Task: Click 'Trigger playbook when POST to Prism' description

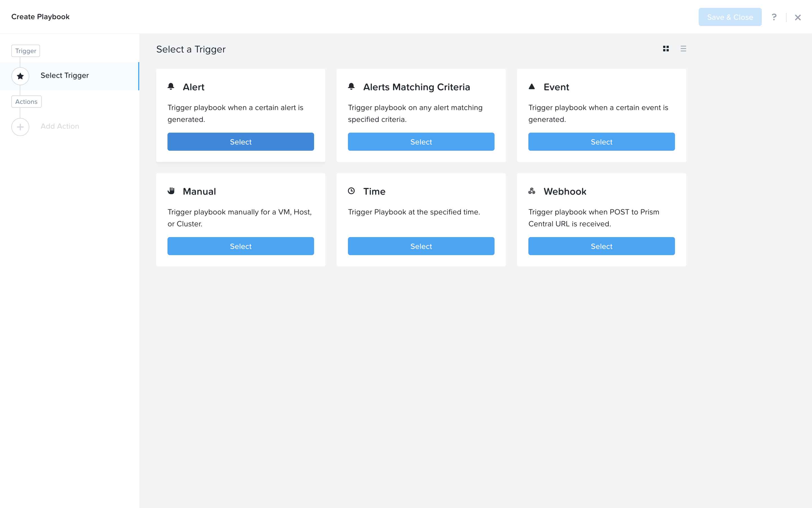Action: point(594,218)
